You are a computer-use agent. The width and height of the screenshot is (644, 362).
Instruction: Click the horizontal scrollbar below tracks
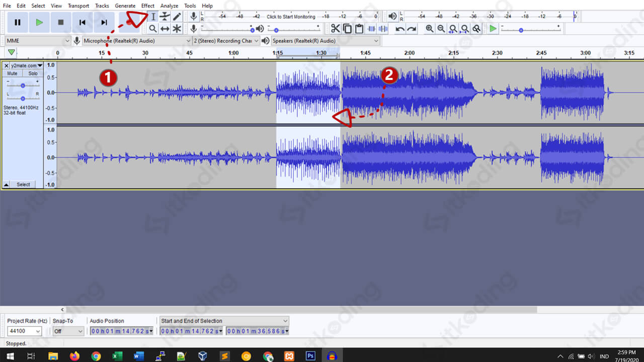tap(302, 310)
